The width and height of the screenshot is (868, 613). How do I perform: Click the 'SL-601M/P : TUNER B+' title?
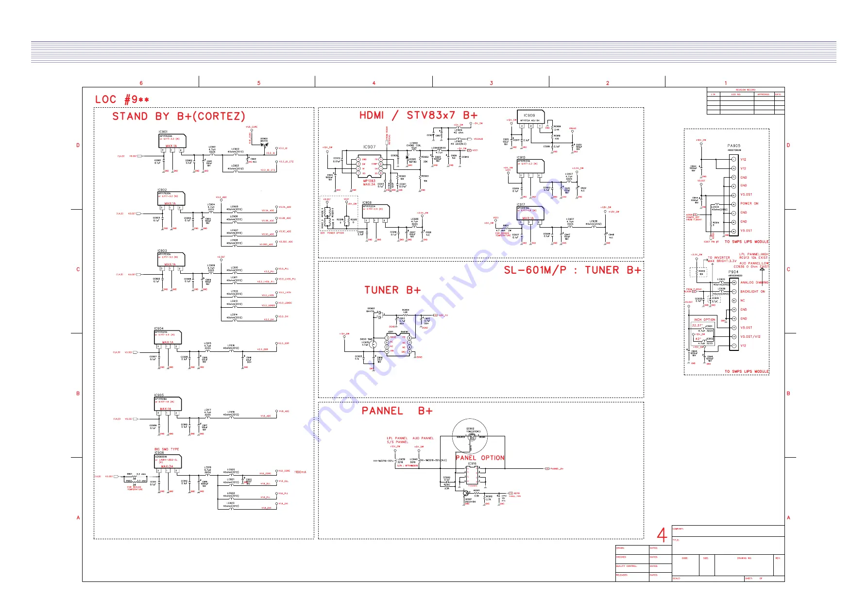tap(572, 270)
